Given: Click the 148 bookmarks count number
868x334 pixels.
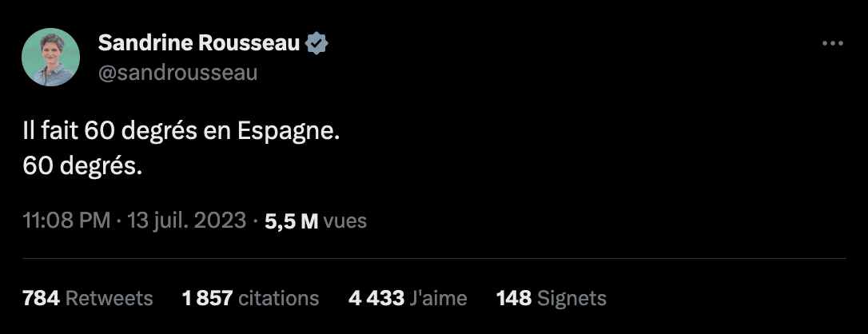Looking at the screenshot, I should (x=514, y=298).
